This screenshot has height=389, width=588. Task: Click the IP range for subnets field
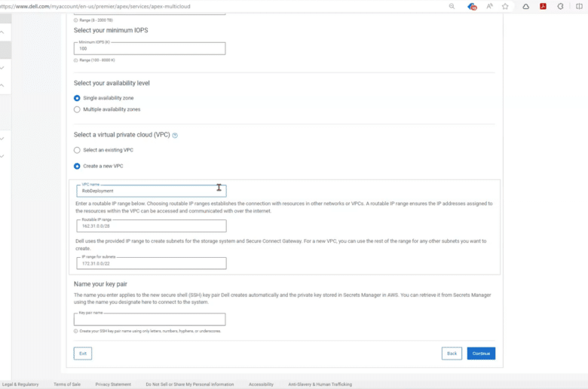152,263
